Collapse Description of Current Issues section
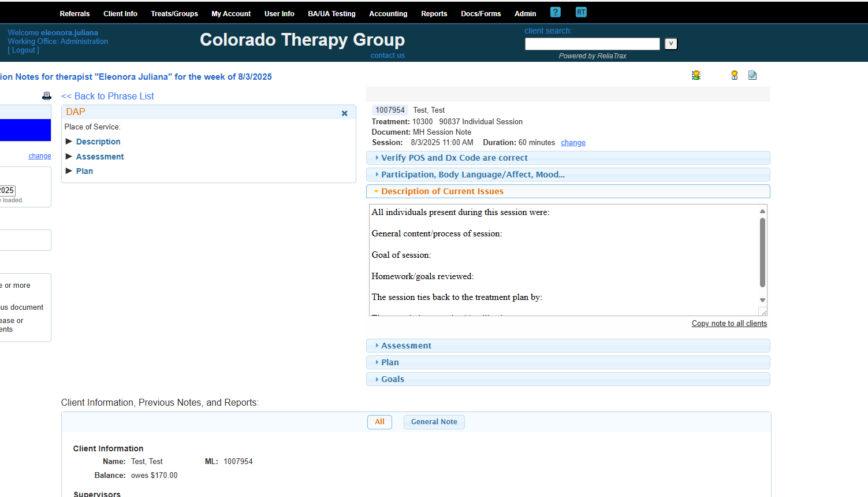 click(442, 191)
